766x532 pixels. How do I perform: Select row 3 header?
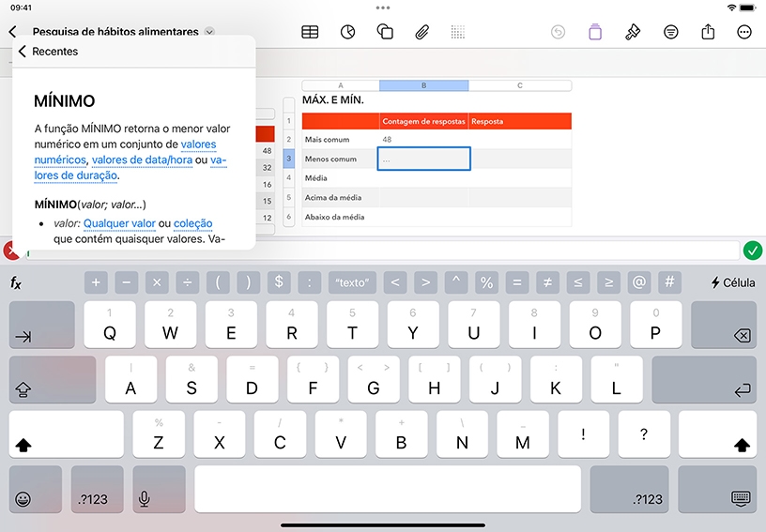(289, 159)
